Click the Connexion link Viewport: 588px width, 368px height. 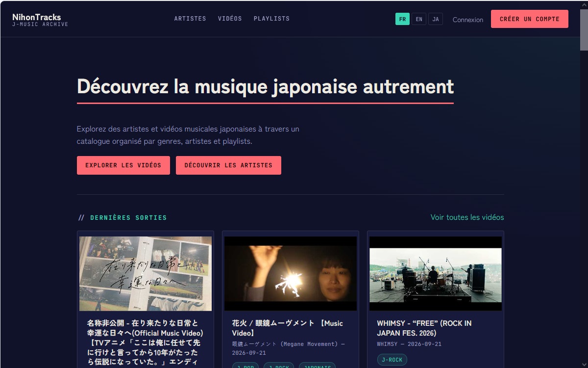pos(468,20)
